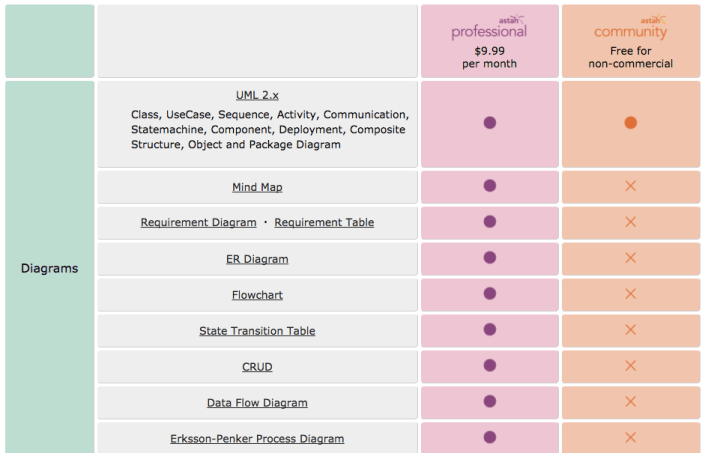Go to the Flowchart link
Viewport: 714px width, 453px height.
pyautogui.click(x=257, y=295)
